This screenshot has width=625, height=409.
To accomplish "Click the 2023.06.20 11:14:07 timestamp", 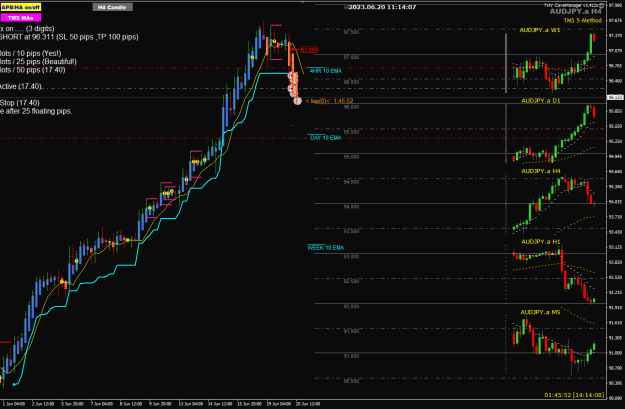I will tap(382, 7).
